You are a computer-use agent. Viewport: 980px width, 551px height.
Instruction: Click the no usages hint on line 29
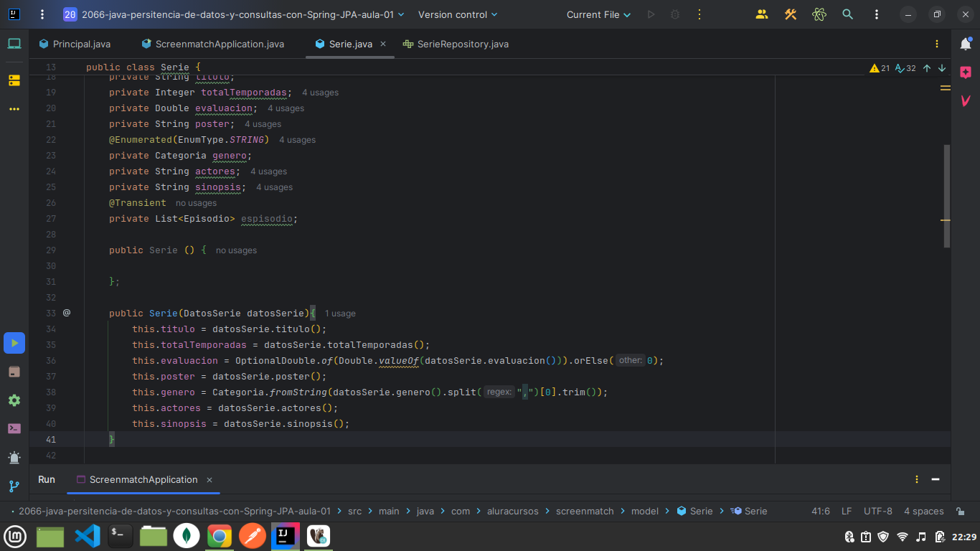pyautogui.click(x=236, y=250)
